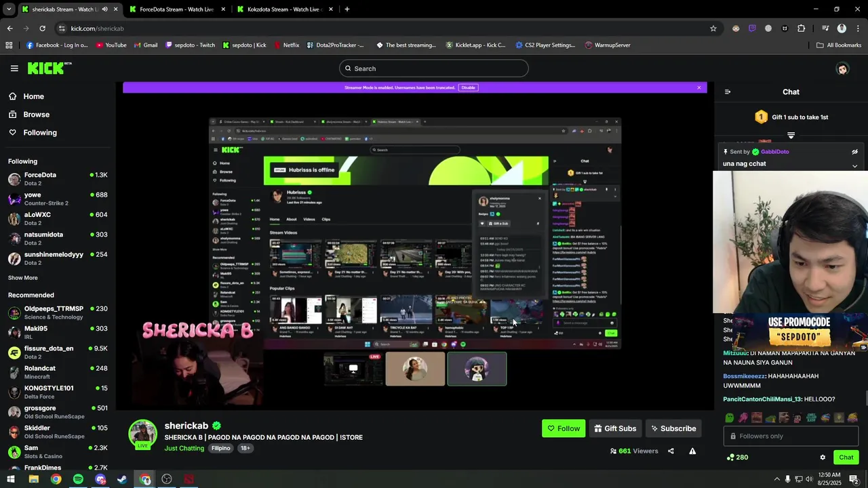868x488 pixels.
Task: Disable Streamer Mode in purple banner
Action: point(468,87)
